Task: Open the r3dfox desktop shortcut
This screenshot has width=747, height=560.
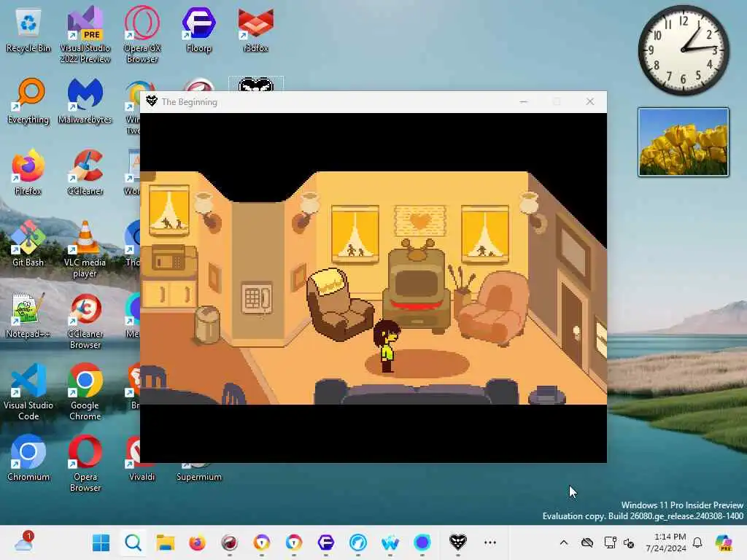Action: pos(256,30)
